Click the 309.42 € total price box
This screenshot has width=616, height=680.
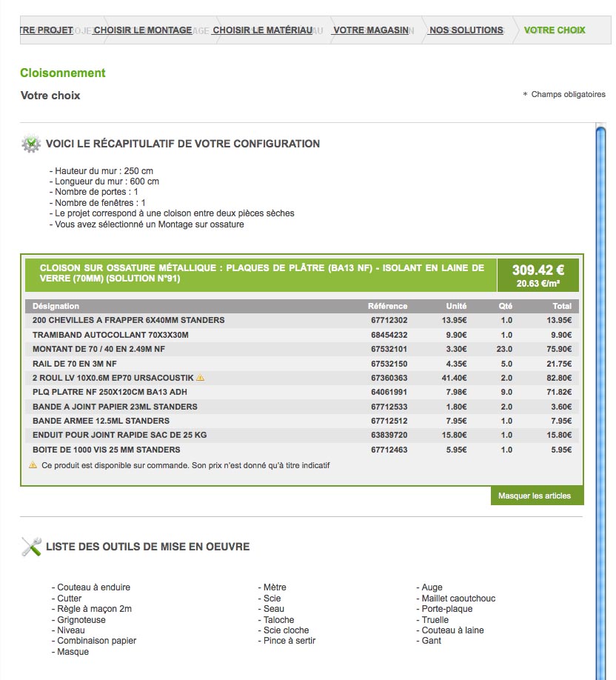click(x=538, y=276)
